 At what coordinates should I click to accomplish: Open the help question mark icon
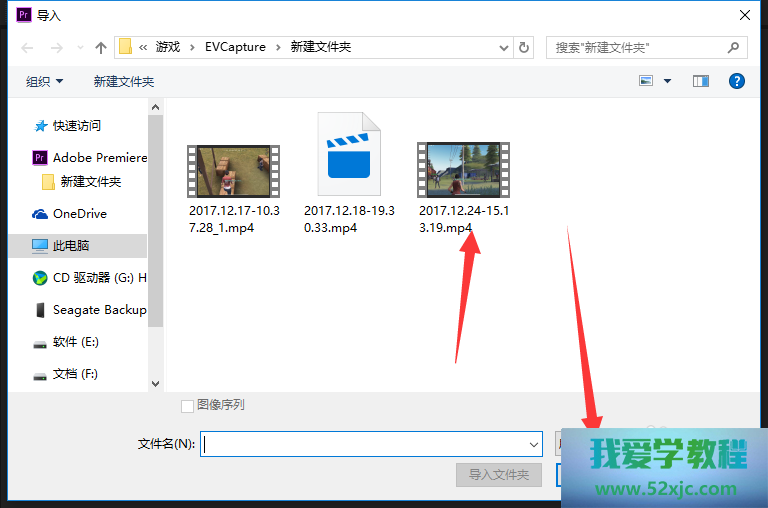tap(737, 81)
